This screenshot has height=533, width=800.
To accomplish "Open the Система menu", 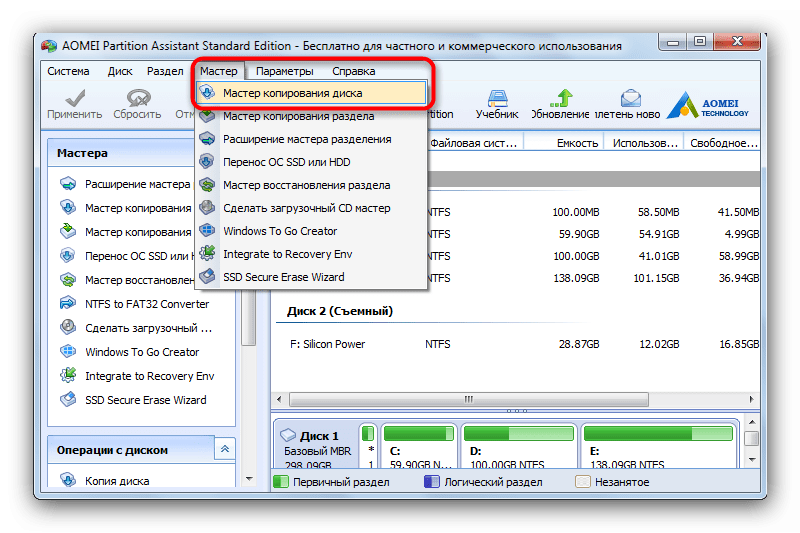I will coord(68,71).
